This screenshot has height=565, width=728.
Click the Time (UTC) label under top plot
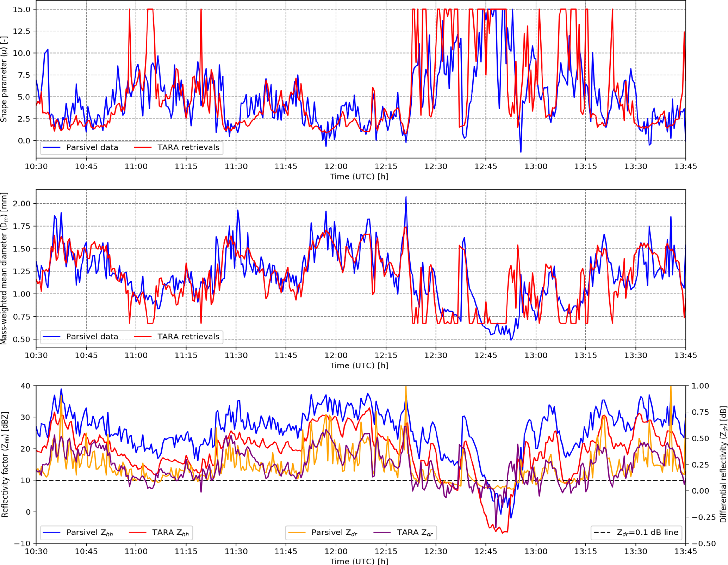(359, 177)
